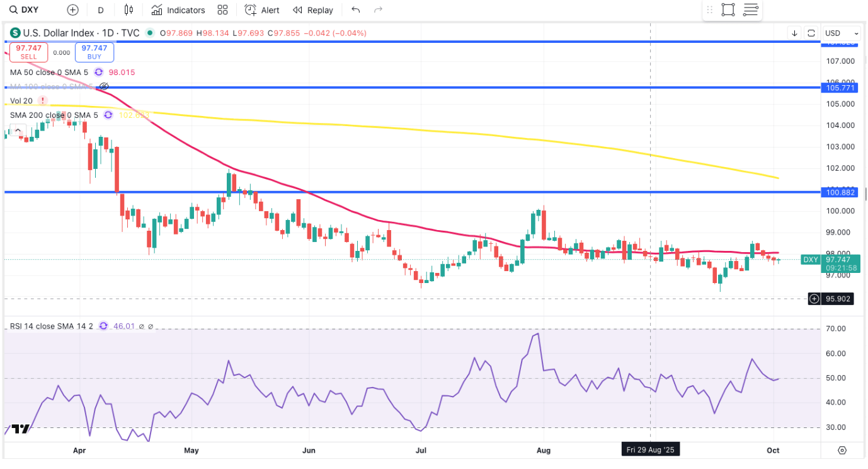The image size is (868, 469).
Task: Toggle the chart frame capture icon
Action: (x=811, y=33)
